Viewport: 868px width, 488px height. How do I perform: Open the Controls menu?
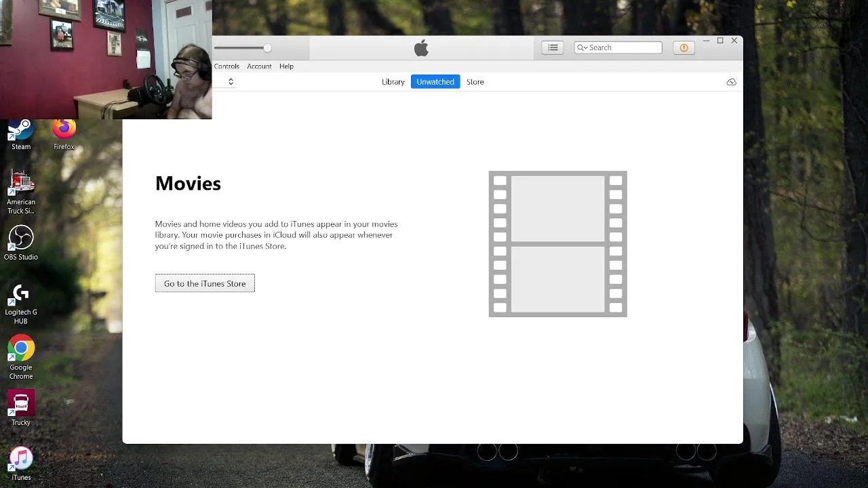pyautogui.click(x=226, y=66)
